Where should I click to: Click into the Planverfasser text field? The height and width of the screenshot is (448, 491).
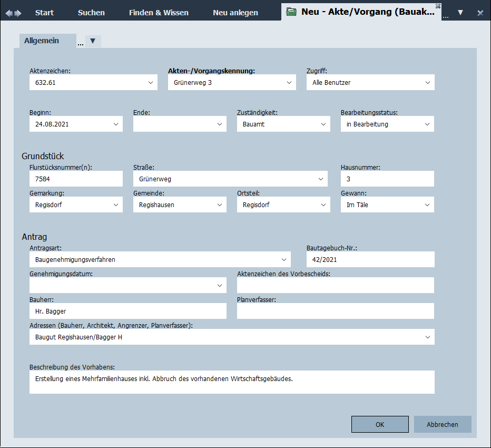pos(335,311)
